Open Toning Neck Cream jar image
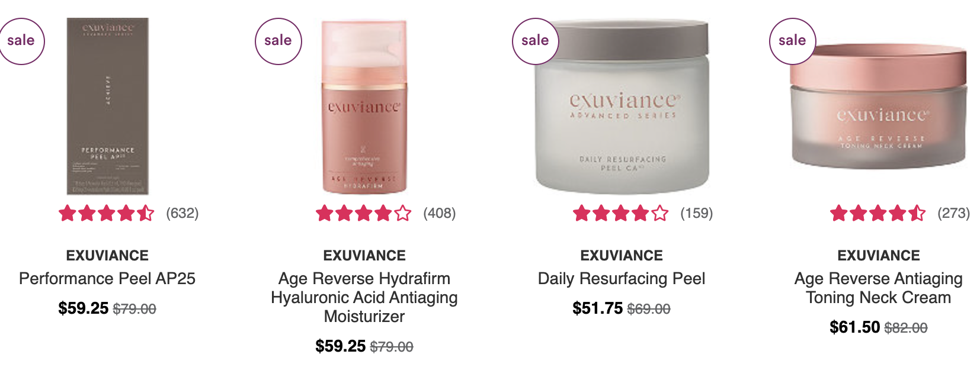The width and height of the screenshot is (980, 367). point(879,107)
